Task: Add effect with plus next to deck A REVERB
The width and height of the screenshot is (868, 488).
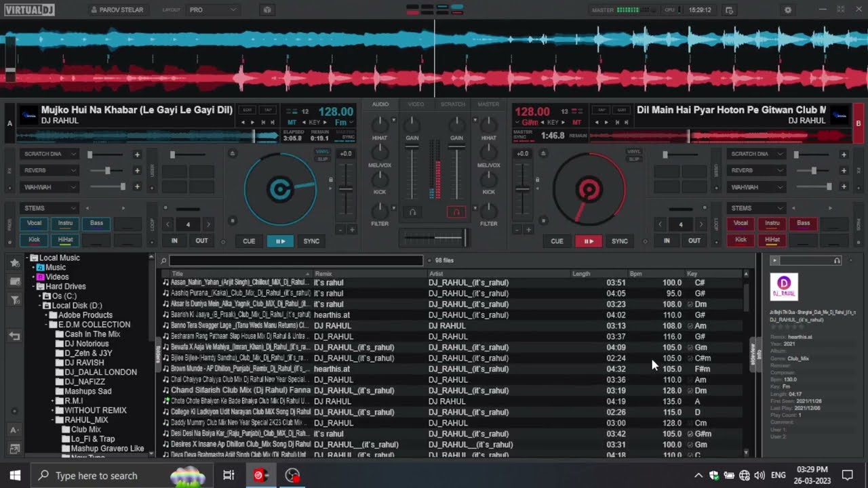Action: tap(137, 171)
